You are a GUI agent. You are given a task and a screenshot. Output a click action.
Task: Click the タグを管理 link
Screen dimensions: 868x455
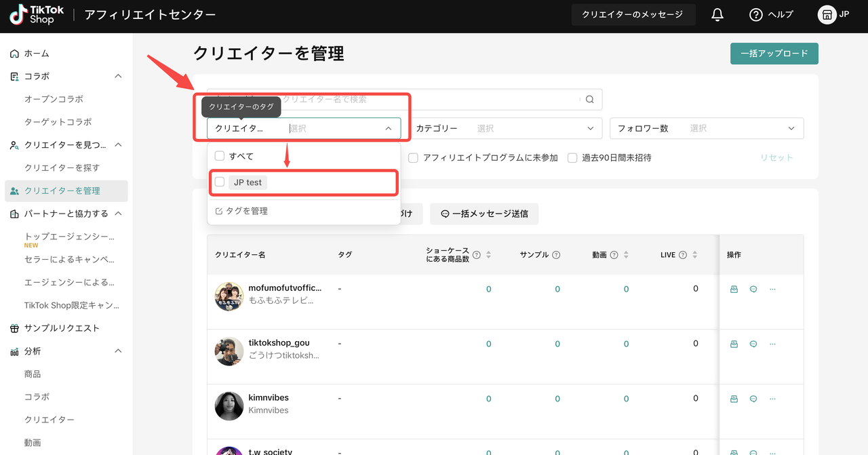pos(241,211)
